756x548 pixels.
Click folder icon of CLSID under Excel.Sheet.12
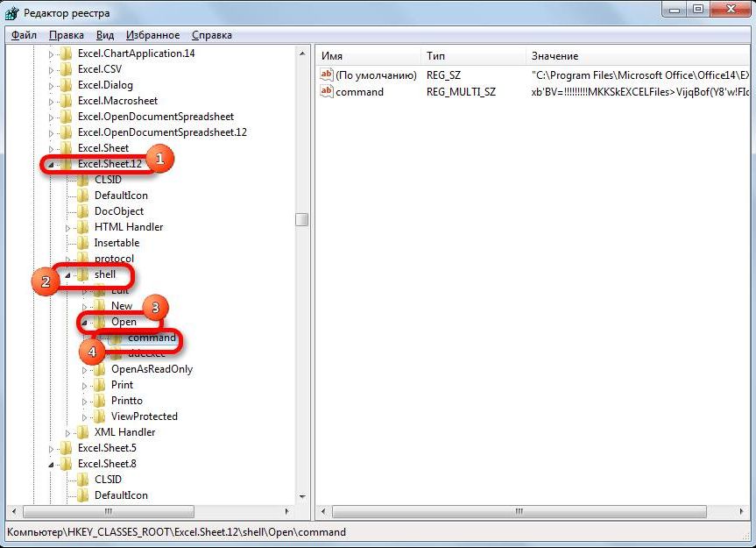83,180
